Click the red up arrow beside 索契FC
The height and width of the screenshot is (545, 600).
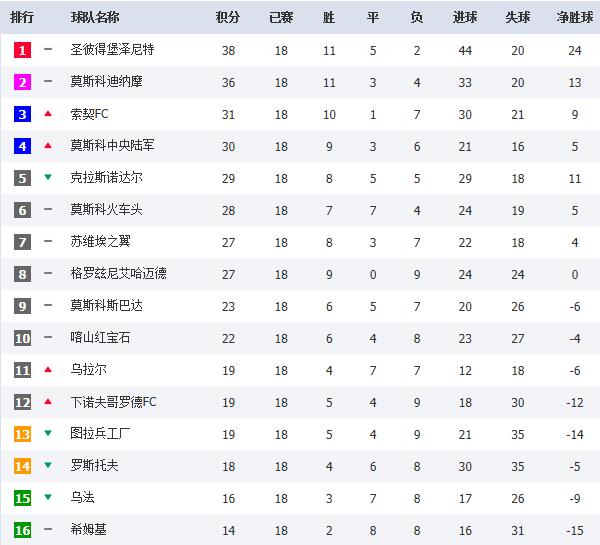pos(47,113)
